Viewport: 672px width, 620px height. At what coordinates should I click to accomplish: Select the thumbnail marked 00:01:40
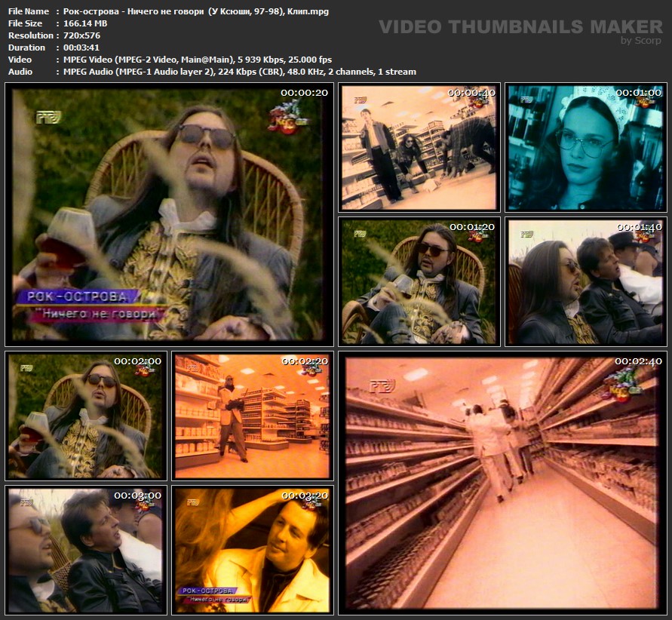[585, 281]
